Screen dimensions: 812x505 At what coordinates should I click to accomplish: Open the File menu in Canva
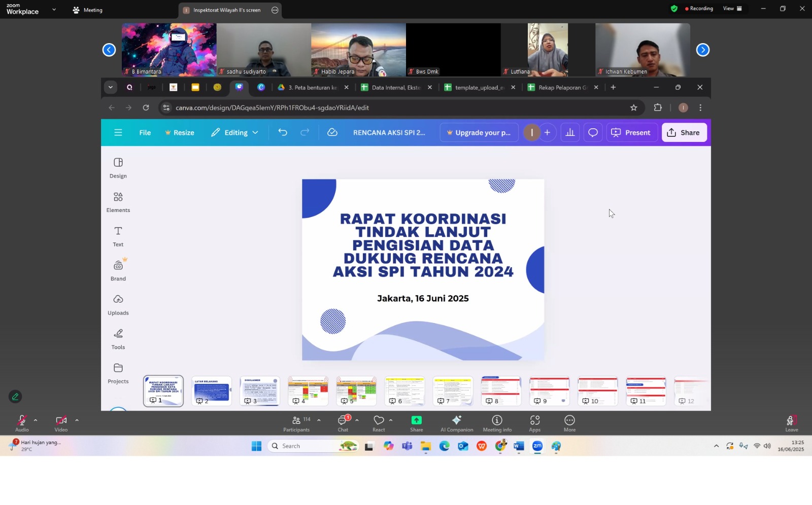tap(145, 132)
